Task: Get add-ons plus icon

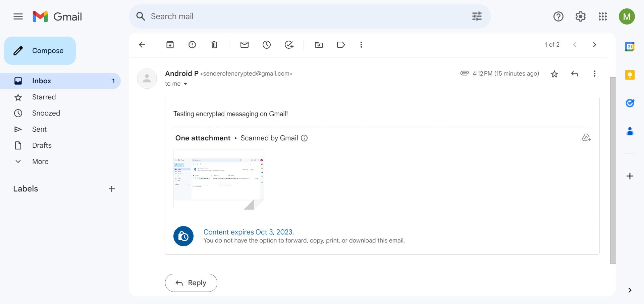Action: [630, 176]
